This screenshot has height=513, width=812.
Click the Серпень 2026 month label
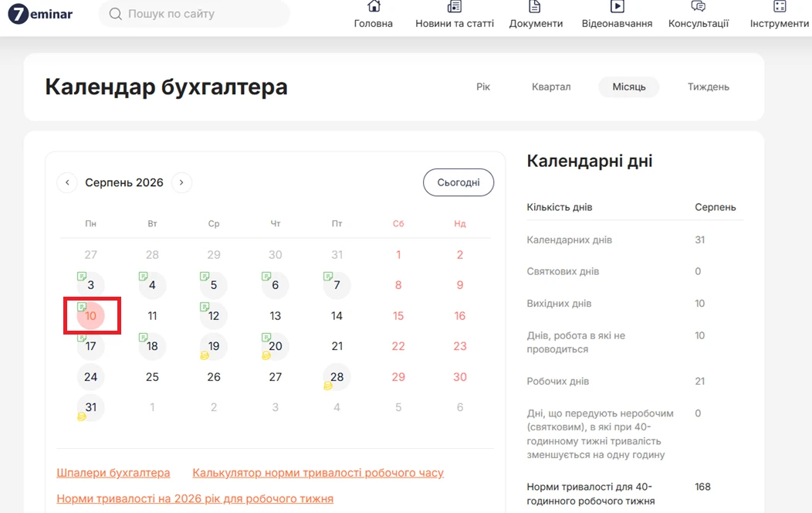pyautogui.click(x=124, y=182)
